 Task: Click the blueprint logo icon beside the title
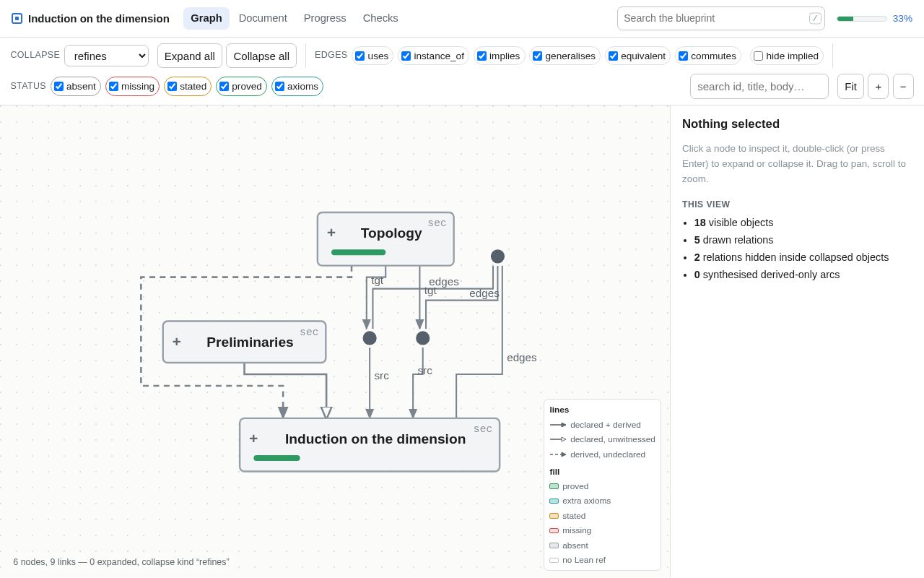[x=17, y=18]
